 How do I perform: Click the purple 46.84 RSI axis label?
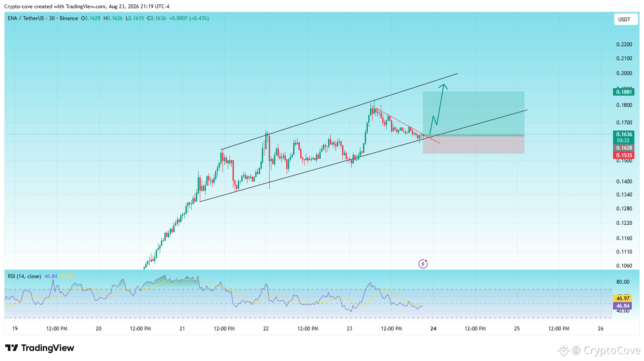pos(623,306)
